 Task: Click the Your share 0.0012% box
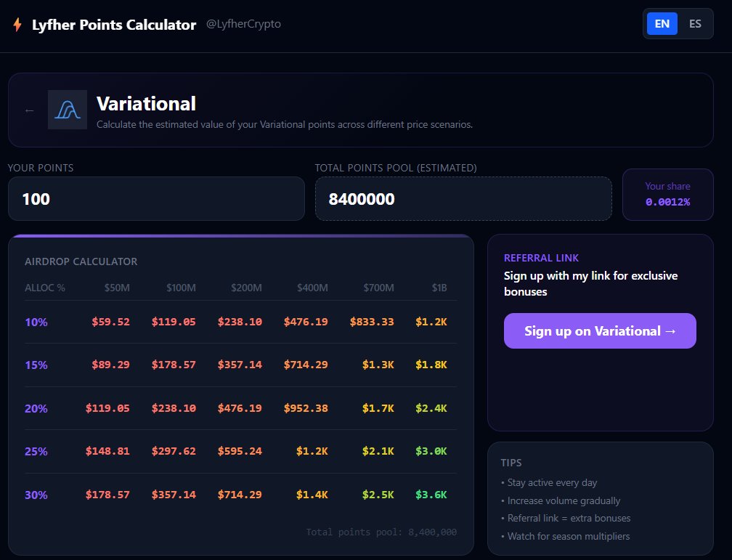[667, 195]
